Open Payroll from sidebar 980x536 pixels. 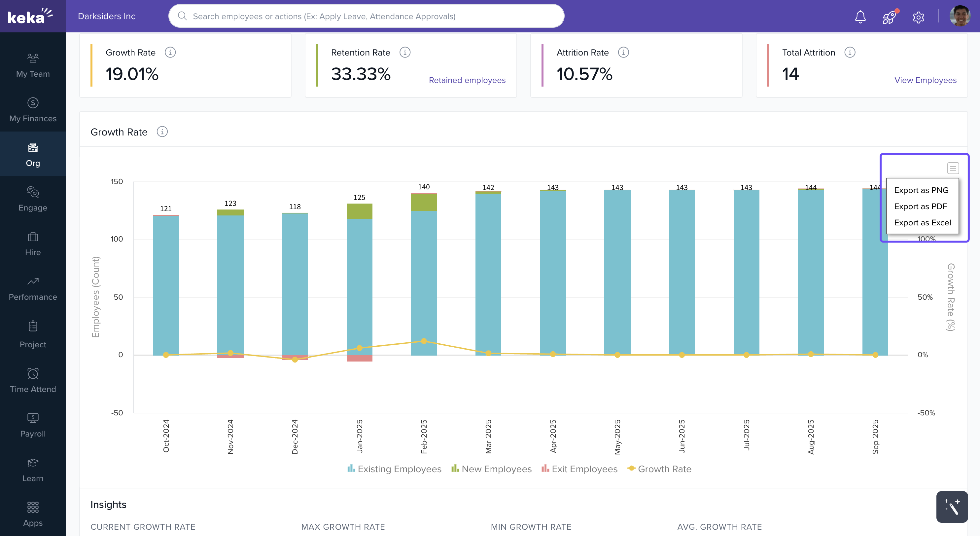(33, 425)
